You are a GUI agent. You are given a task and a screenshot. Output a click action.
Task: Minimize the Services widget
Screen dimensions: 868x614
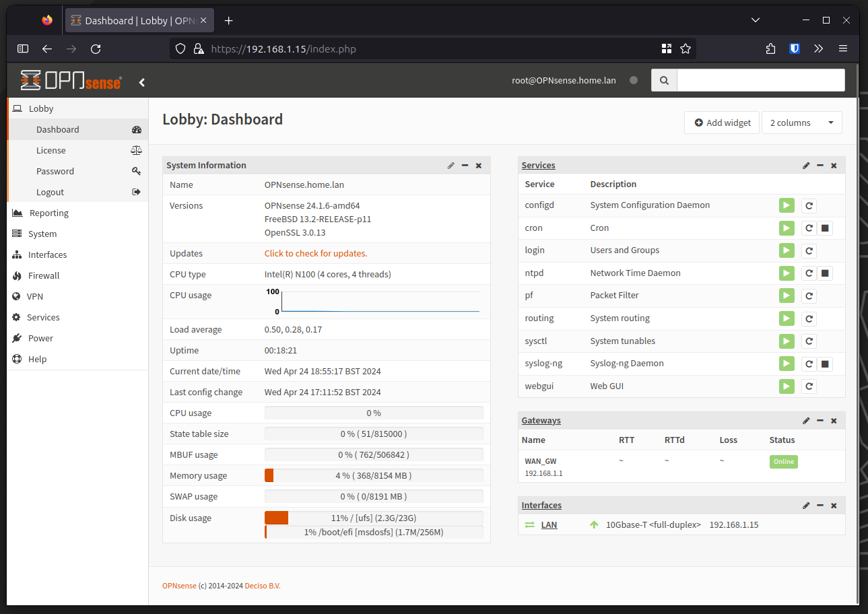coord(820,166)
